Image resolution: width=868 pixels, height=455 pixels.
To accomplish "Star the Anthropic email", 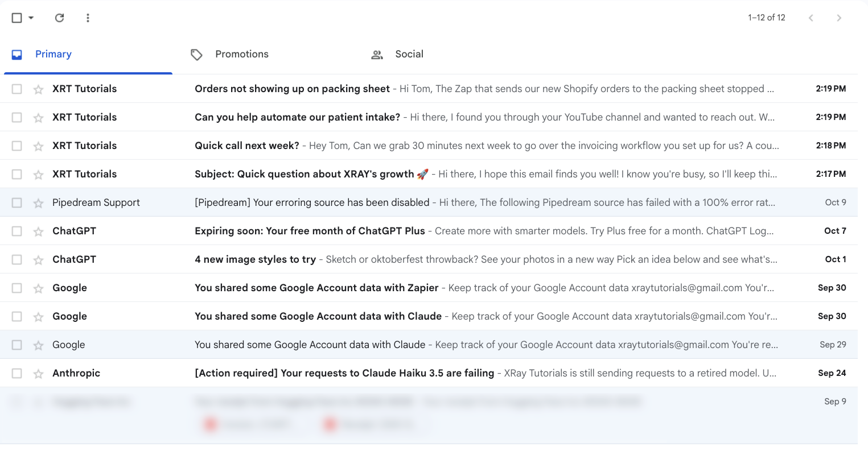I will [x=39, y=374].
